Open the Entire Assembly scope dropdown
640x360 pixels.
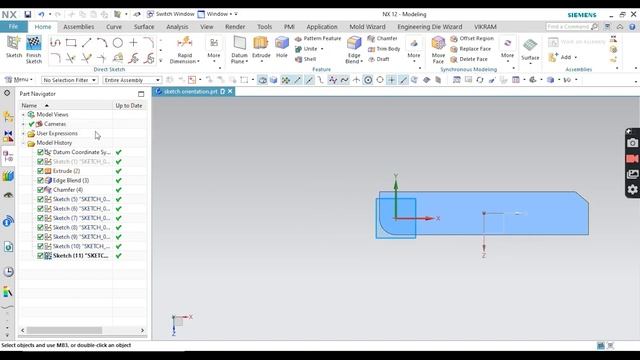tap(132, 80)
